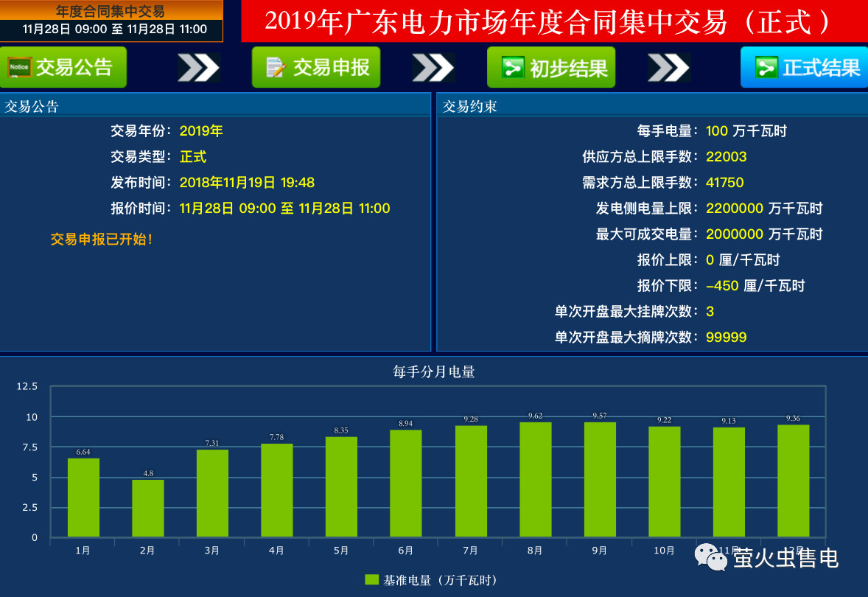Viewport: 868px width, 597px height.
Task: Click the February bar labeled 4.8
Action: pos(148,509)
